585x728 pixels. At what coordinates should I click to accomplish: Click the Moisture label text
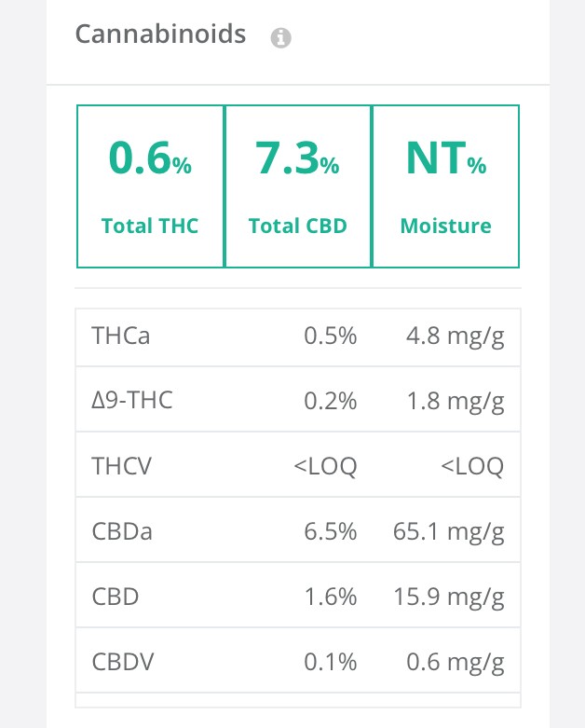coord(446,227)
